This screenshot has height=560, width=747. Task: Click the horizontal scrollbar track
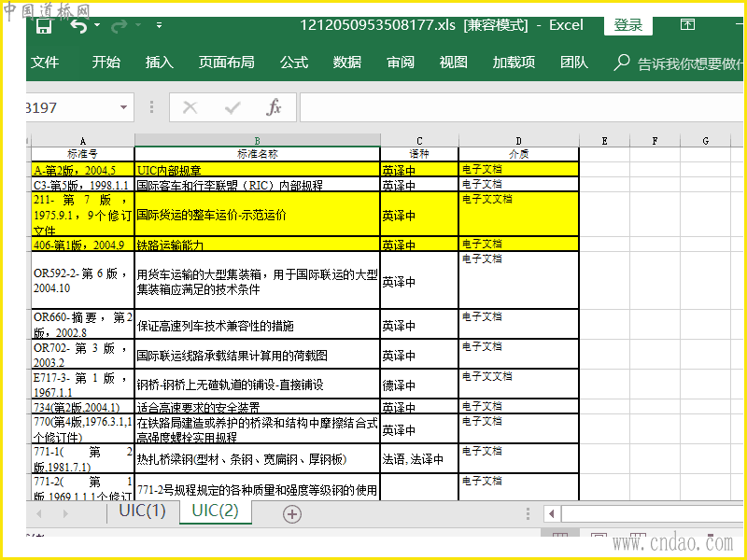pos(653,514)
